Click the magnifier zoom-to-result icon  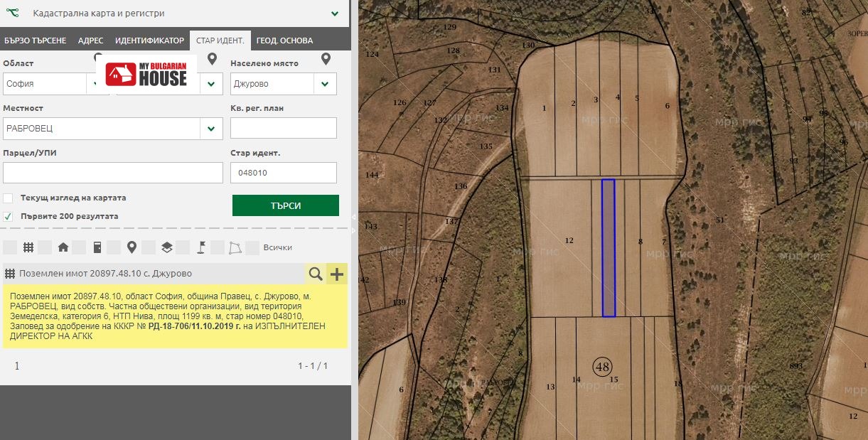315,274
